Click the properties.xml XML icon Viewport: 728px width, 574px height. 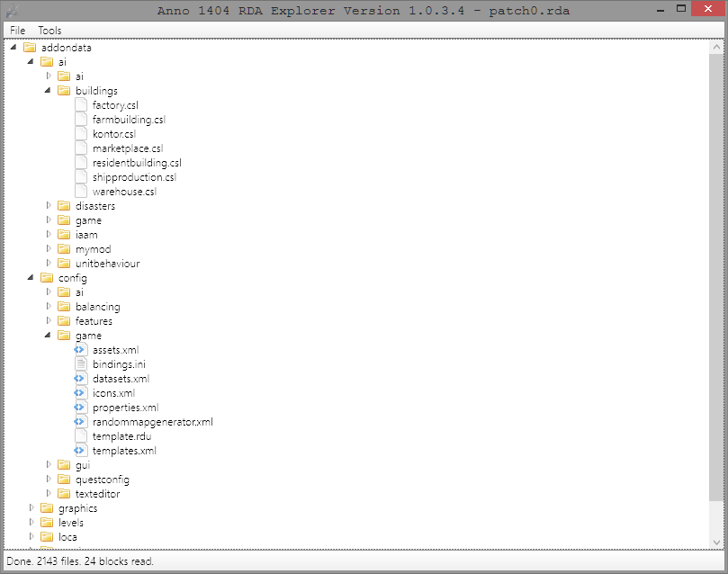point(80,407)
